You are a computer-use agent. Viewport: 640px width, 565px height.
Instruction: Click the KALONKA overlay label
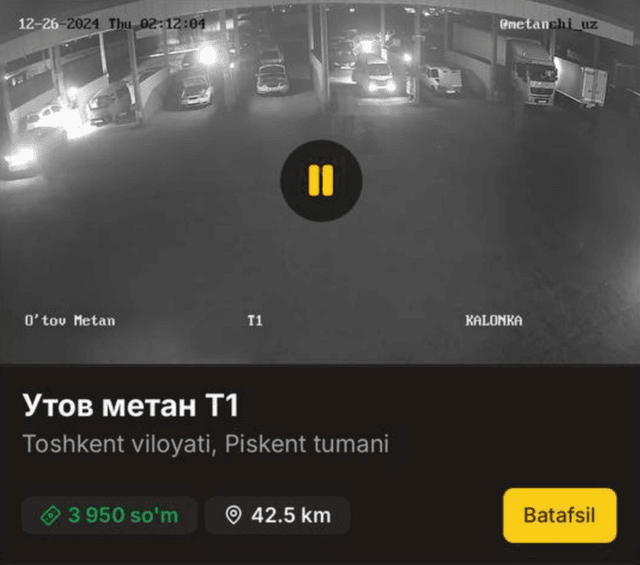[x=494, y=320]
